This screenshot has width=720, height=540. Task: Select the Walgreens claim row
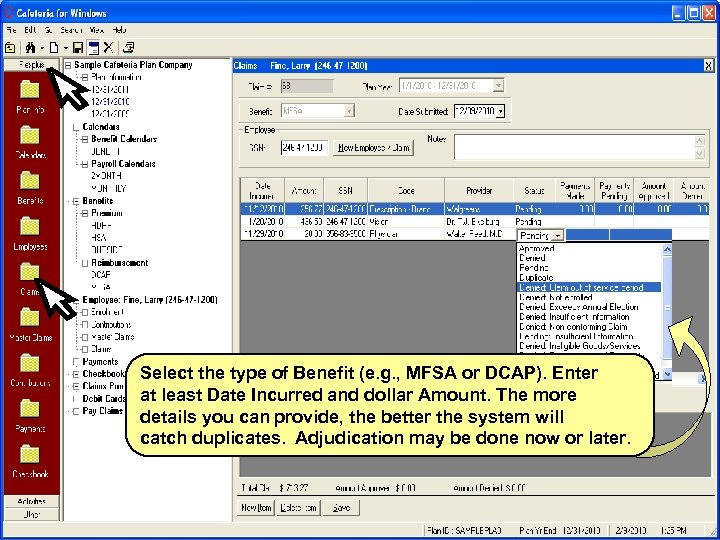475,209
